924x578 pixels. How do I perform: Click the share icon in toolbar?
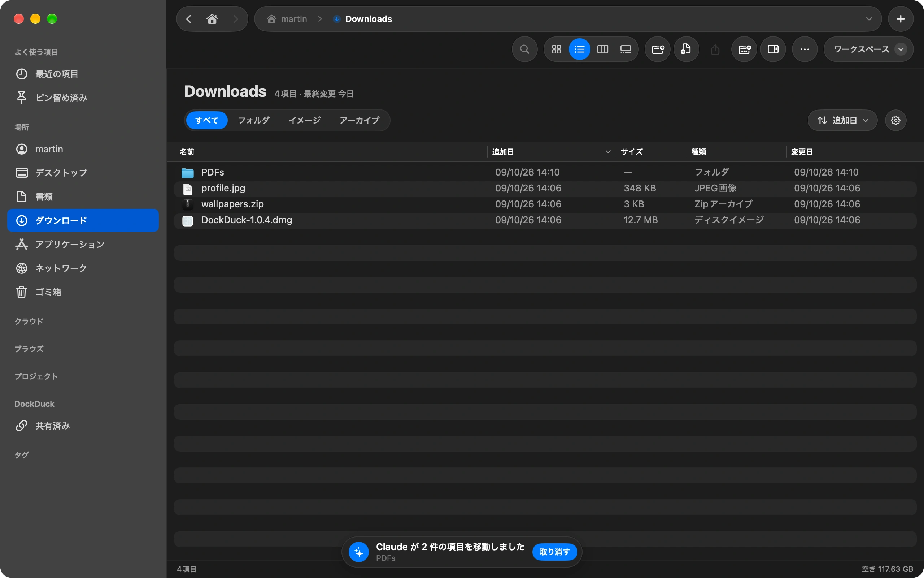point(715,49)
